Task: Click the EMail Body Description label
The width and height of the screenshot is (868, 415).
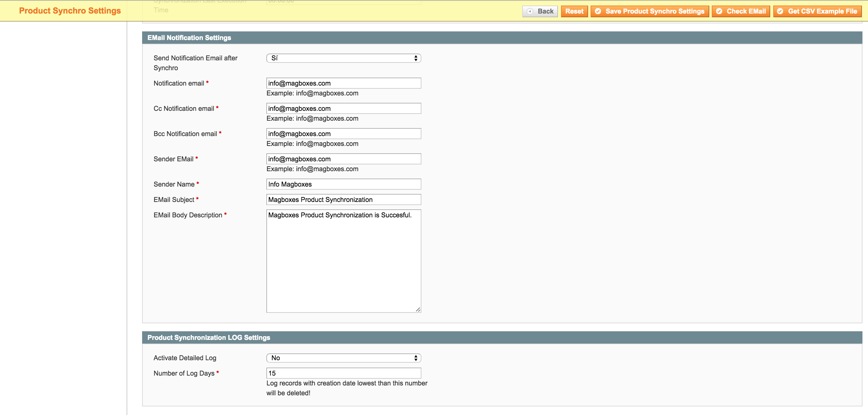Action: (188, 215)
